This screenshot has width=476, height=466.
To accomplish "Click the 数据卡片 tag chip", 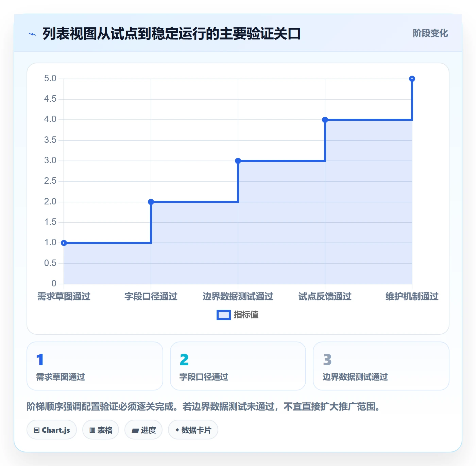I will point(193,430).
